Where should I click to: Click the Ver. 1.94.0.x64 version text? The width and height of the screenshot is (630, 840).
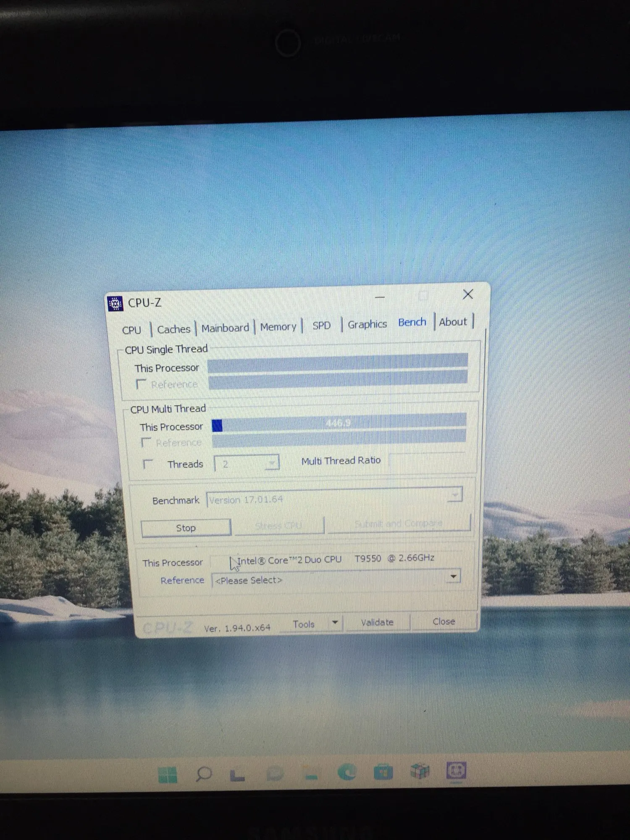point(237,628)
